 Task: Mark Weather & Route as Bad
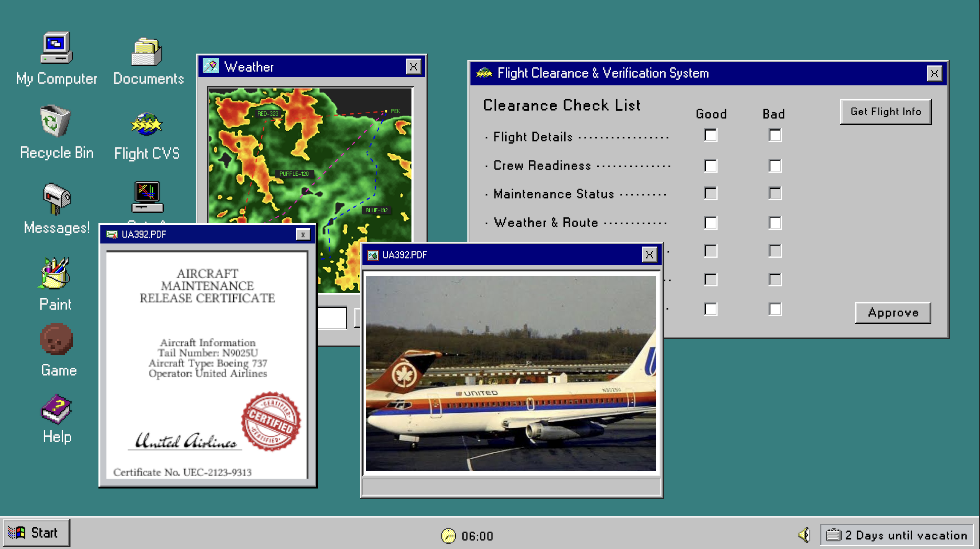click(775, 223)
